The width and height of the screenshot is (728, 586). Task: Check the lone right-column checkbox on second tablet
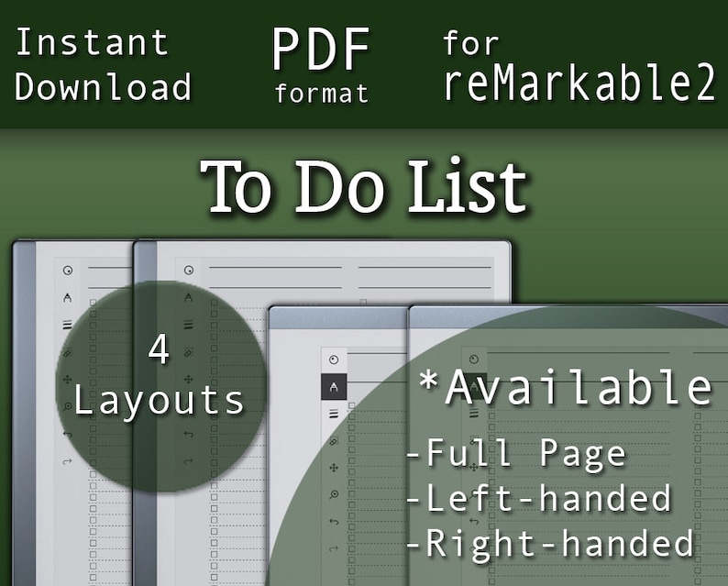[x=363, y=303]
